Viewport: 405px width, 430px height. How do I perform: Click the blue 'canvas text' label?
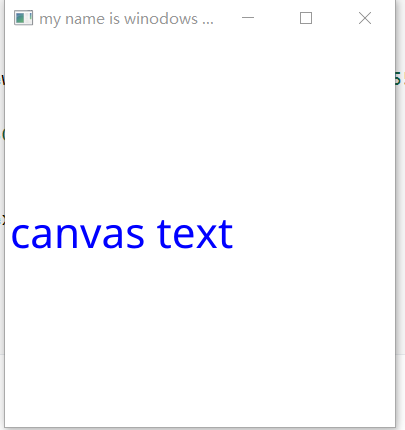[122, 234]
